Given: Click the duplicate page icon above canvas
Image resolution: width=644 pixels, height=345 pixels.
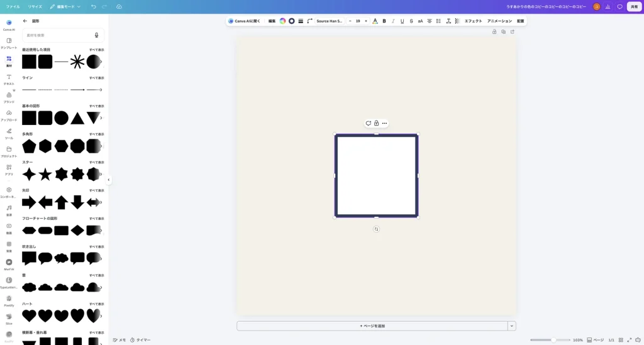Looking at the screenshot, I should pos(503,31).
